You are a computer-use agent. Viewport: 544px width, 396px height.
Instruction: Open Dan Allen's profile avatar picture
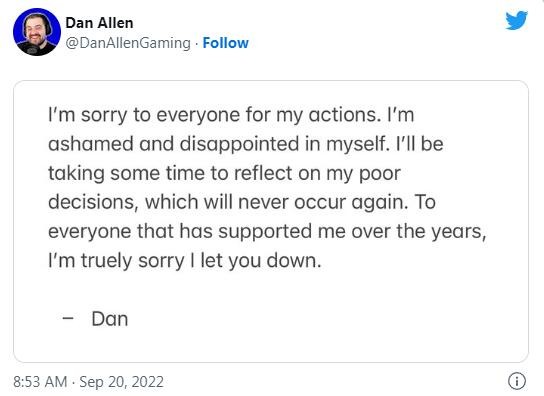click(37, 32)
